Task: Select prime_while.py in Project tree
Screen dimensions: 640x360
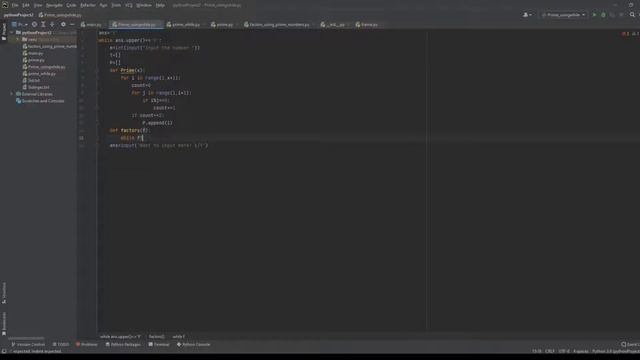Action: click(x=40, y=74)
